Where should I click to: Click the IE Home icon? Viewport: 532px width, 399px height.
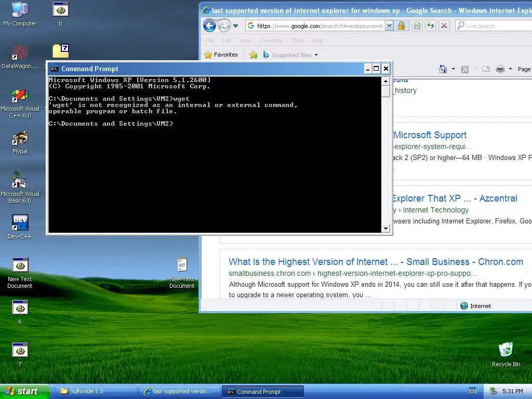(x=443, y=69)
